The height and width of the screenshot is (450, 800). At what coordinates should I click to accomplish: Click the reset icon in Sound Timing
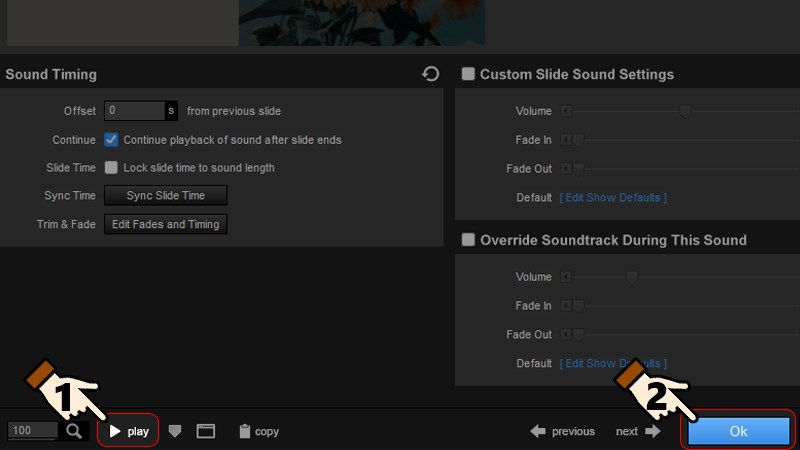(431, 74)
